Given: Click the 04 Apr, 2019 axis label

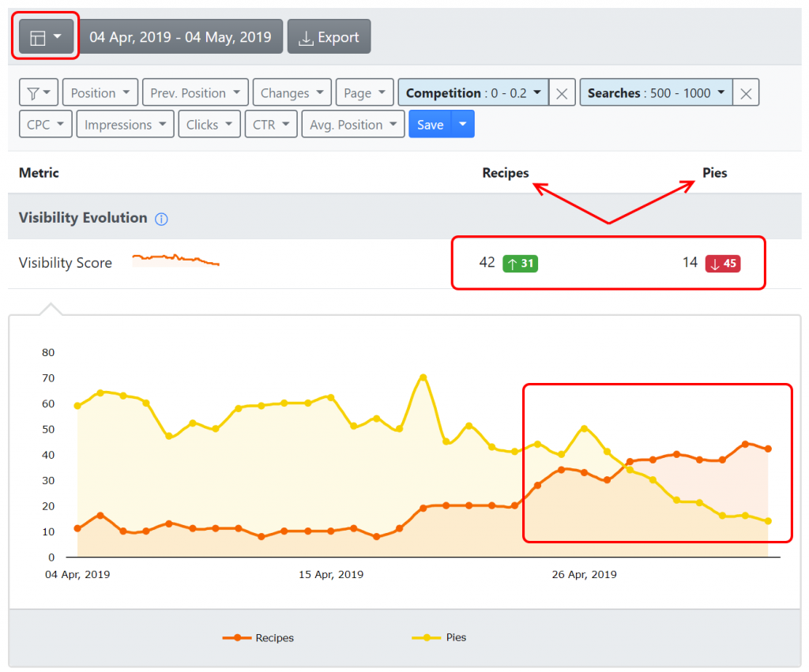Looking at the screenshot, I should [x=77, y=575].
